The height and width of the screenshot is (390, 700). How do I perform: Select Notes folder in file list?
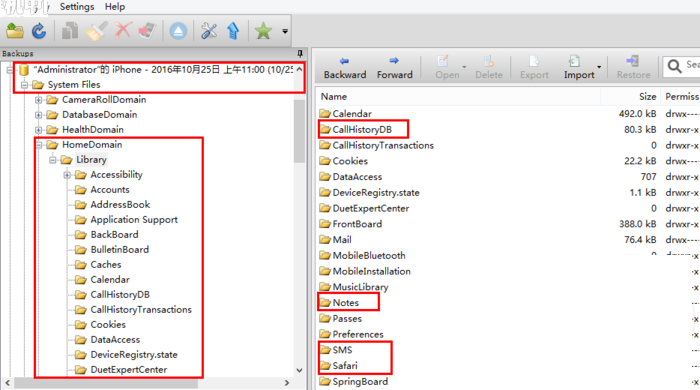346,303
